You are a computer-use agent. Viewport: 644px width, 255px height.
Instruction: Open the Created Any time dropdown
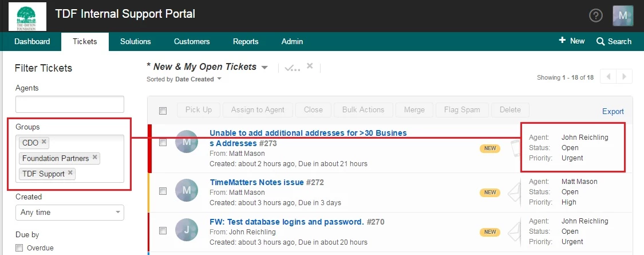click(x=70, y=212)
